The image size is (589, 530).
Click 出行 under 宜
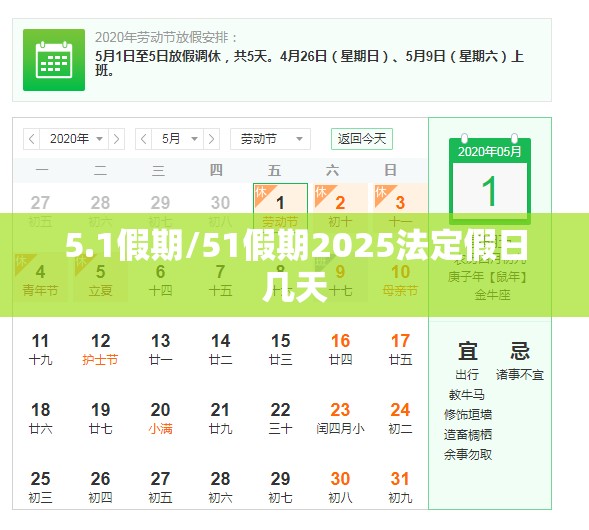pyautogui.click(x=467, y=374)
